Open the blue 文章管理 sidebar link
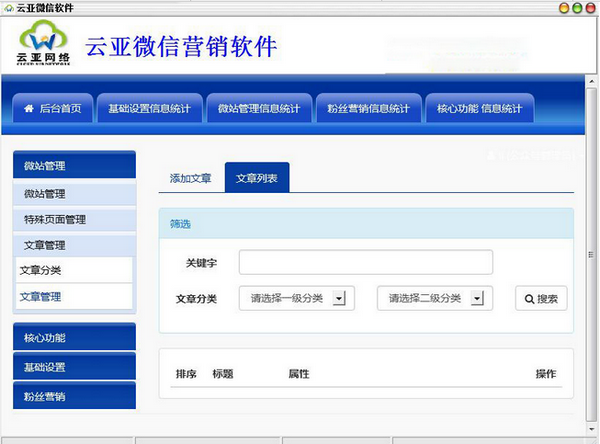 (x=74, y=297)
